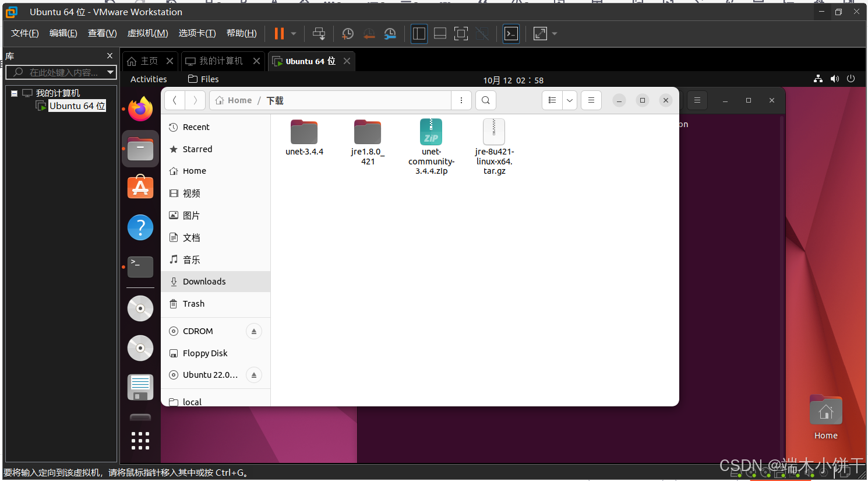Image resolution: width=868 pixels, height=481 pixels.
Task: Open the path bar three-dot menu
Action: (461, 100)
